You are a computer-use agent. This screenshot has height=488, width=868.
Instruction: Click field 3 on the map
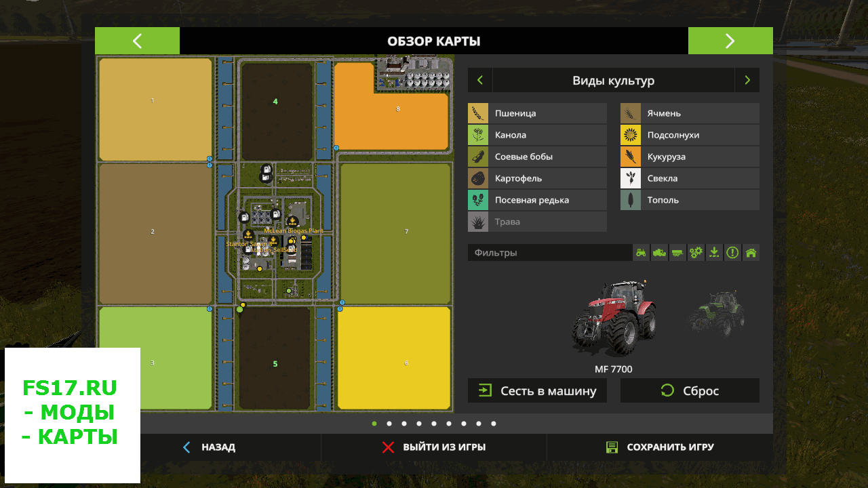155,358
